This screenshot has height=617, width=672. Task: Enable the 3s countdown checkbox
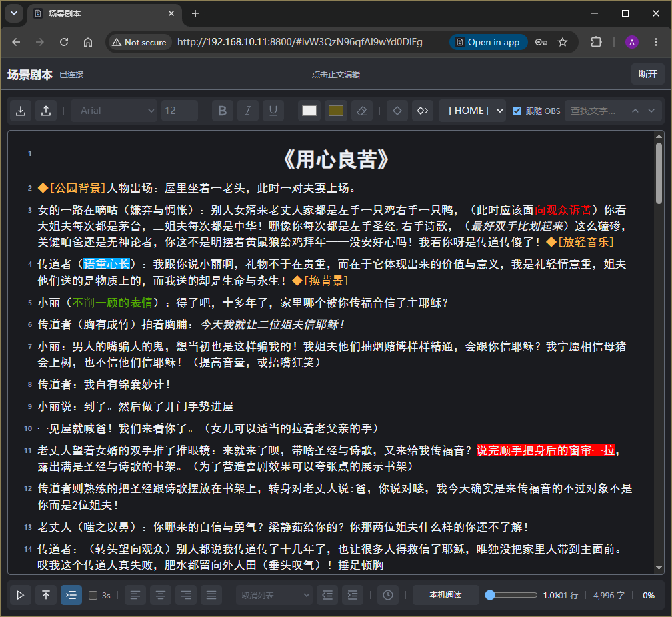93,596
